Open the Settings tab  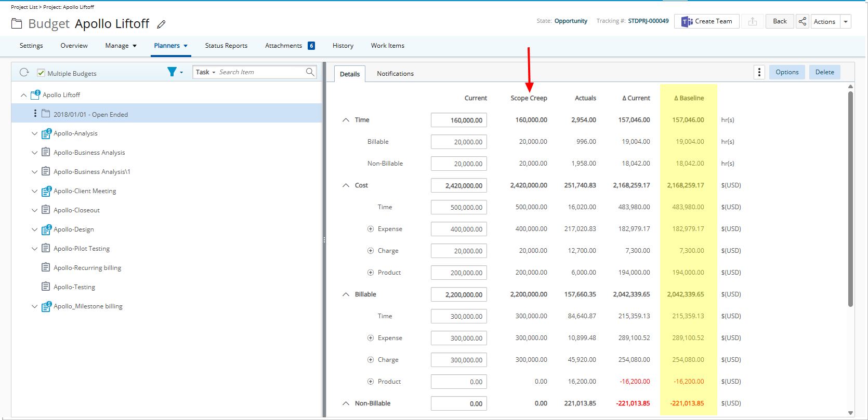pyautogui.click(x=31, y=46)
